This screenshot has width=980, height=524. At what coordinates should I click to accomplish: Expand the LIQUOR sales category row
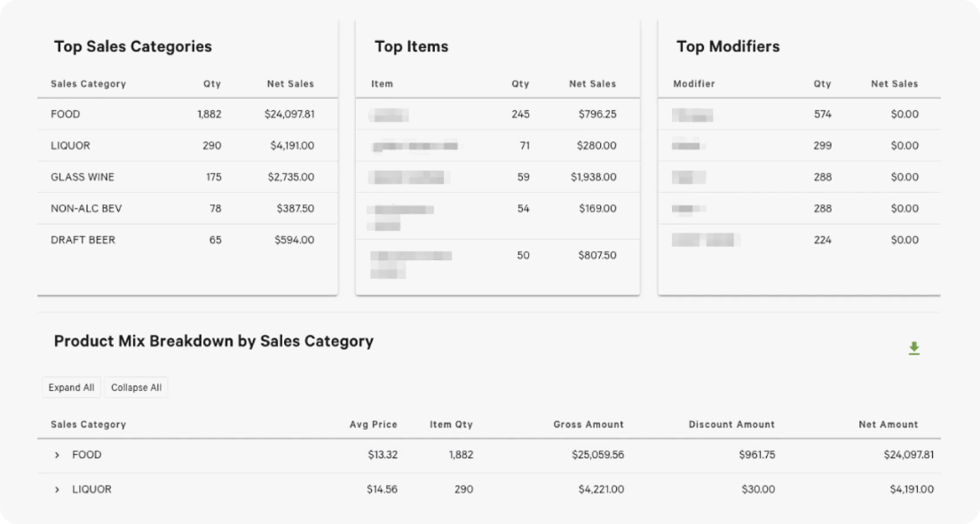tap(57, 489)
